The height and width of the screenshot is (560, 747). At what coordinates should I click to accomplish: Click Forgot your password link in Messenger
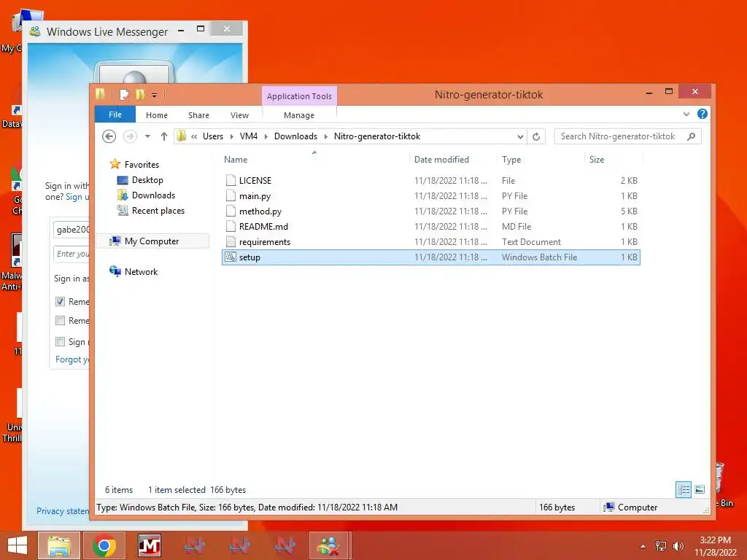pos(72,359)
